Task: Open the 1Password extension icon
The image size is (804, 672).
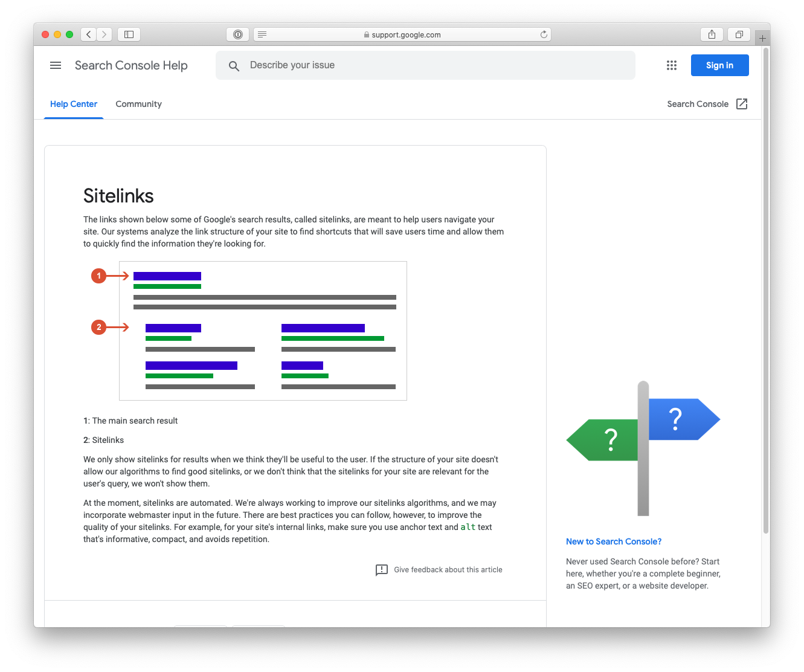Action: (x=237, y=34)
